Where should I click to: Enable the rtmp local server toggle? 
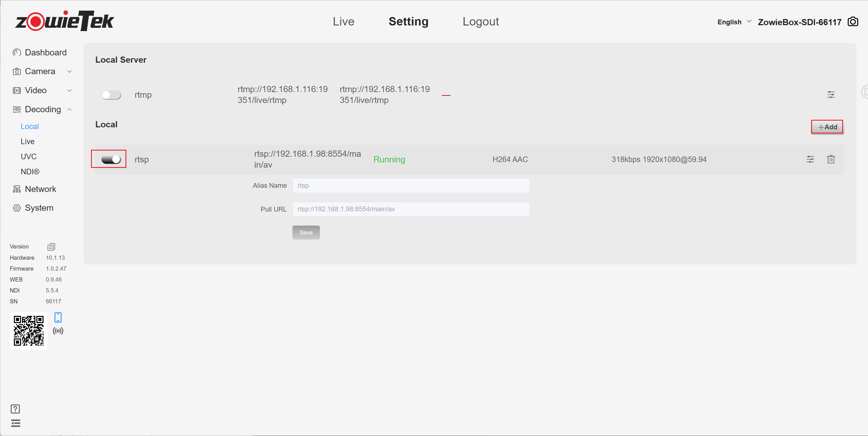click(x=111, y=95)
